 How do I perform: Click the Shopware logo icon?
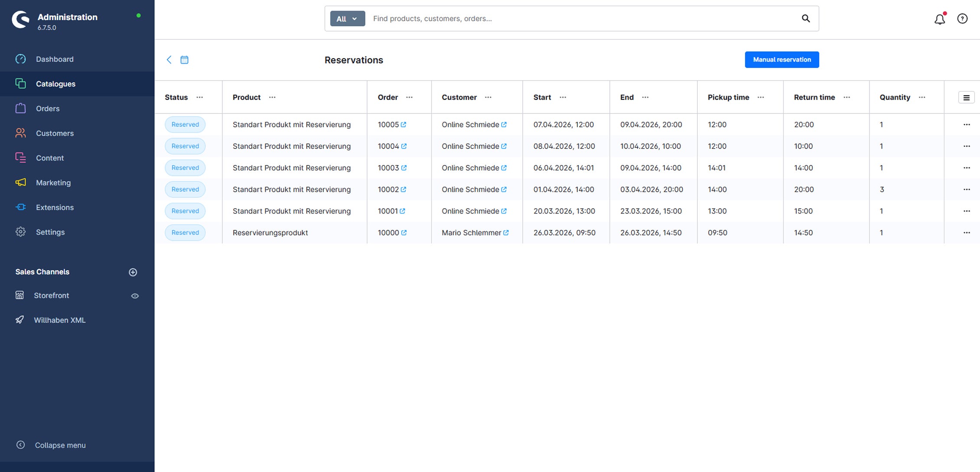[20, 19]
